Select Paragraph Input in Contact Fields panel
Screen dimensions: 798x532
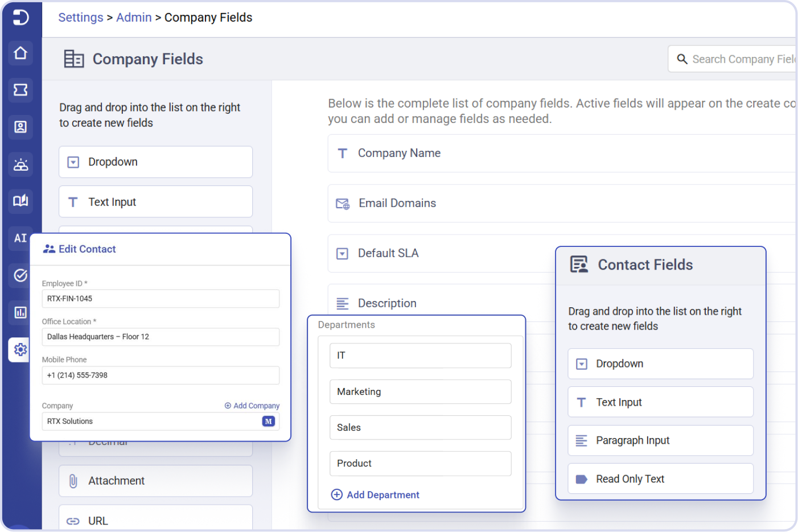click(661, 441)
